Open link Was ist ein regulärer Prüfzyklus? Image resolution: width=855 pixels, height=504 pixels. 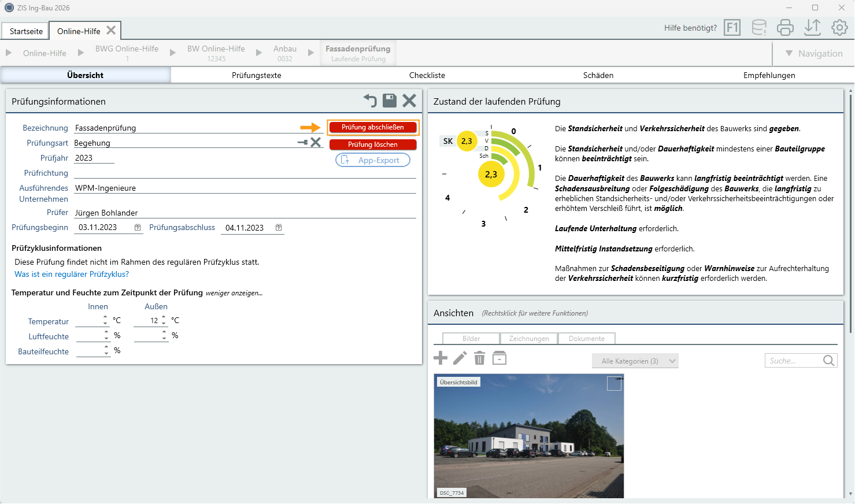coord(72,274)
